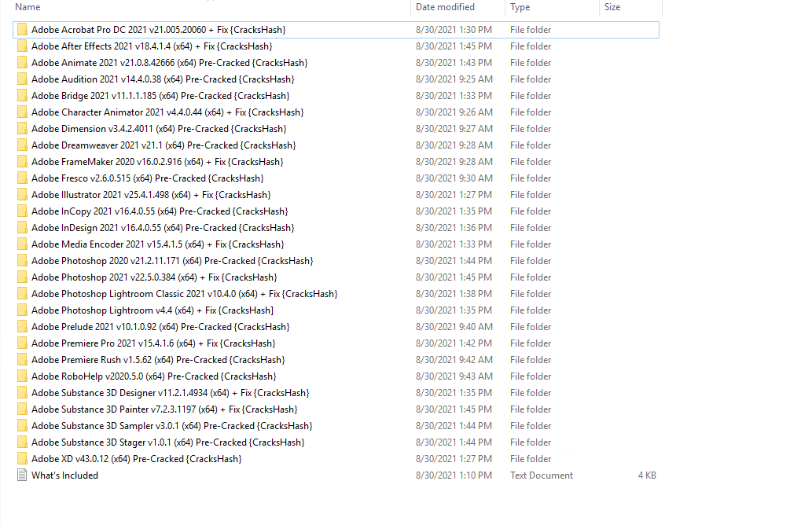The height and width of the screenshot is (525, 812).
Task: Click the Adobe InCopy 2021 folder icon
Action: point(22,211)
